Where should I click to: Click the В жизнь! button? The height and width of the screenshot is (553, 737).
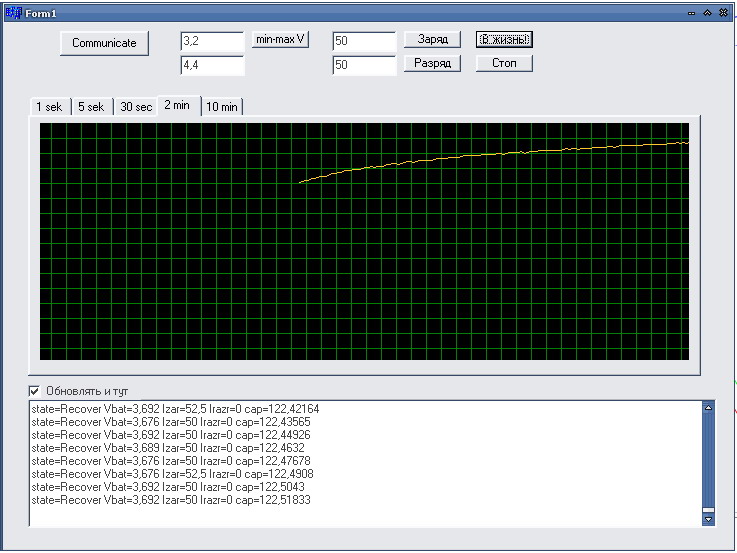coord(504,39)
